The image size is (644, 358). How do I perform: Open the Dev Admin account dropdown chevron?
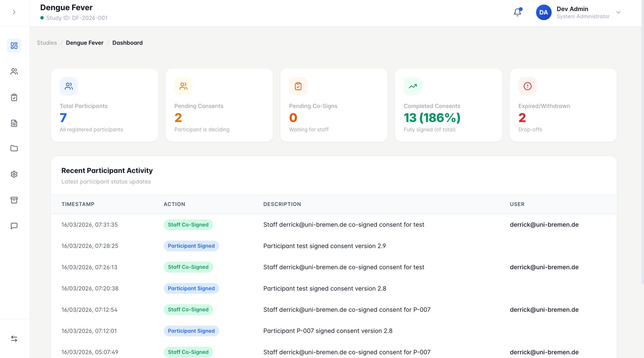click(x=618, y=13)
